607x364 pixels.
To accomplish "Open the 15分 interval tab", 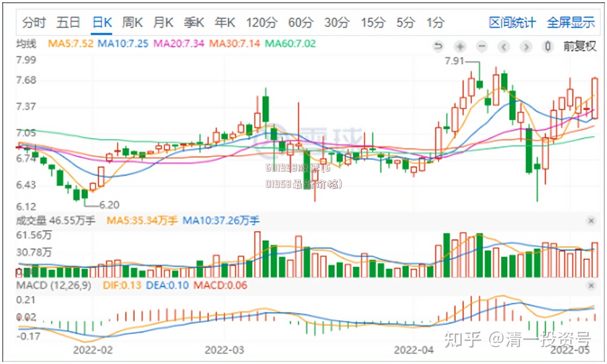I will (373, 22).
